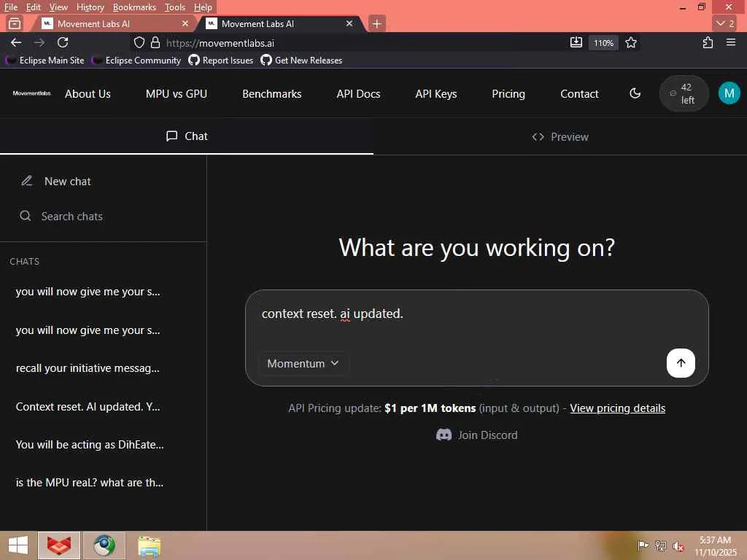Click the 110% zoom level indicator
The height and width of the screenshot is (560, 747).
pos(603,43)
